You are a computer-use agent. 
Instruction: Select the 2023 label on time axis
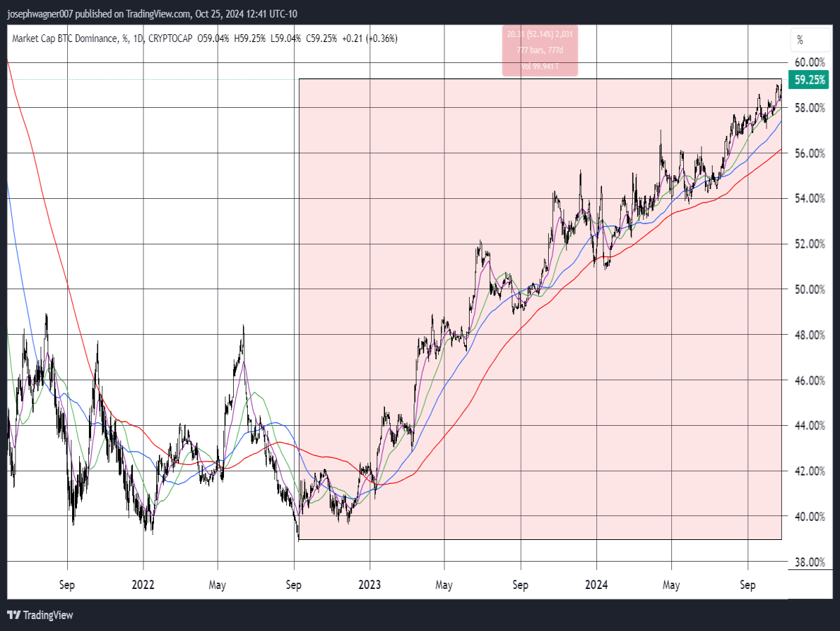coord(370,583)
